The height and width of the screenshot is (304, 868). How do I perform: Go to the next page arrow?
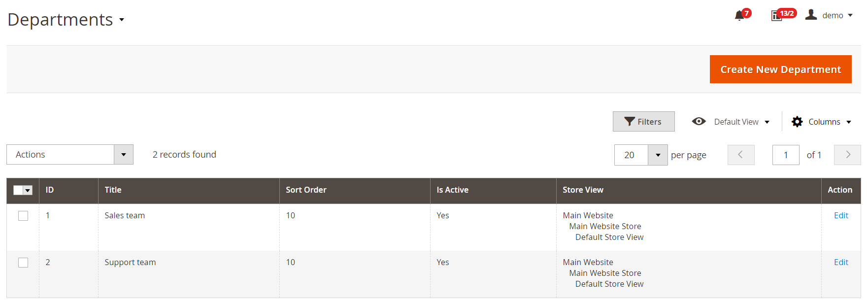pos(847,155)
